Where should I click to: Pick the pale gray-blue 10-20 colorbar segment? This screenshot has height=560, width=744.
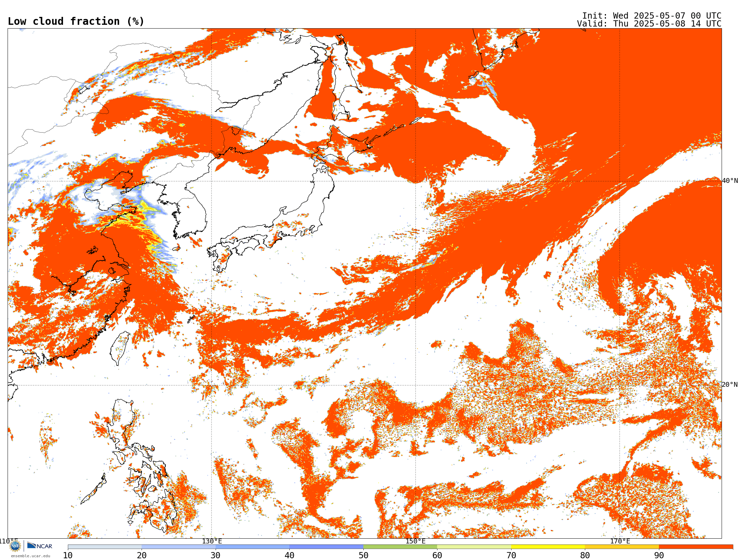[105, 547]
